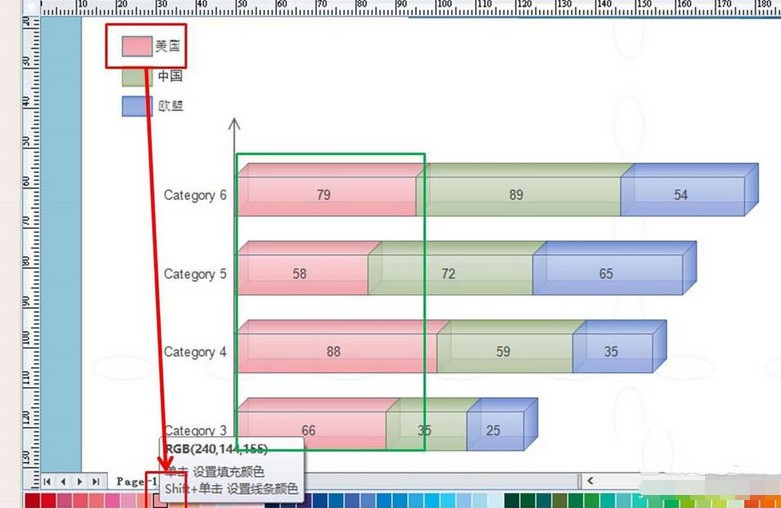Pick the highlighted pink palette swatch

(x=160, y=501)
